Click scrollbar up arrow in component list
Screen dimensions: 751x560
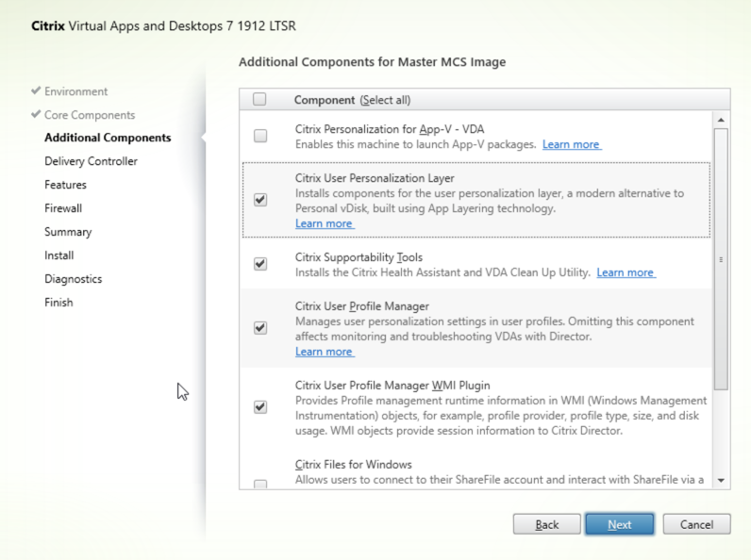(x=721, y=120)
